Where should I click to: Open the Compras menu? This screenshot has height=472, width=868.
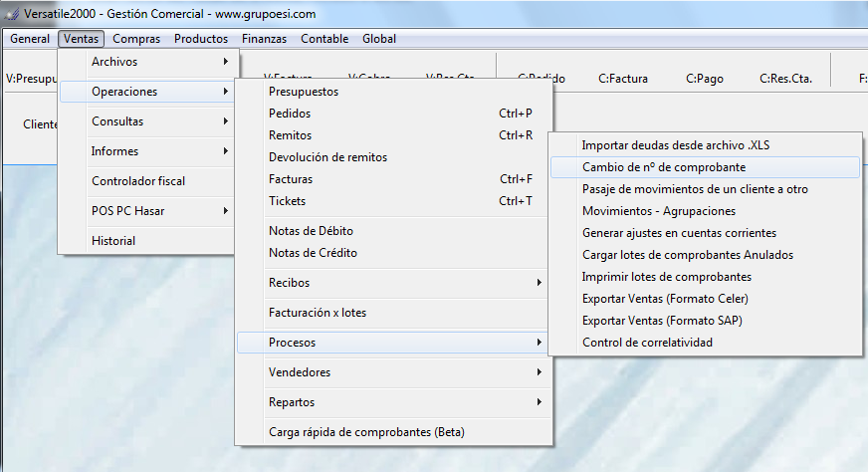(136, 39)
